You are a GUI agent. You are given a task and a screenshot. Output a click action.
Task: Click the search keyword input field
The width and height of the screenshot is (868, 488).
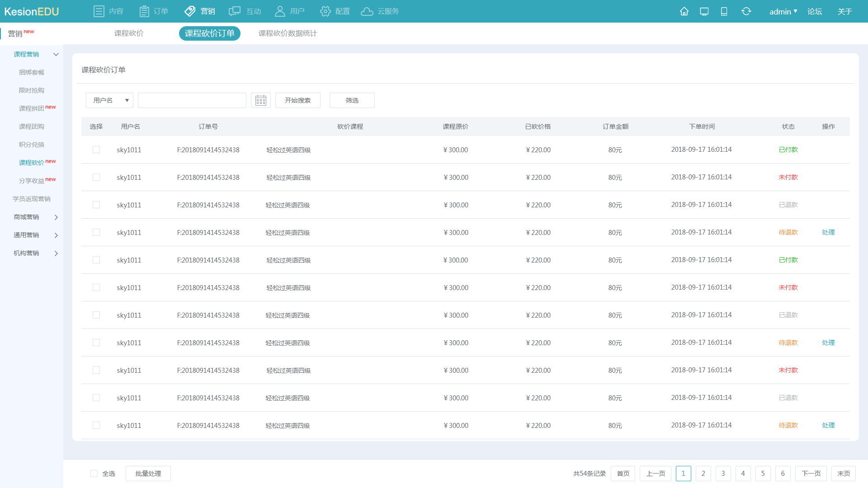tap(192, 100)
